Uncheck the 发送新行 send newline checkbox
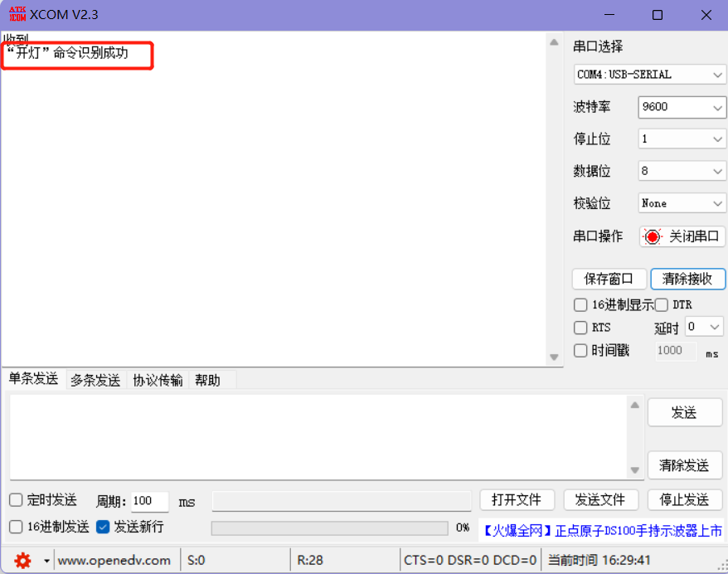 pos(103,527)
